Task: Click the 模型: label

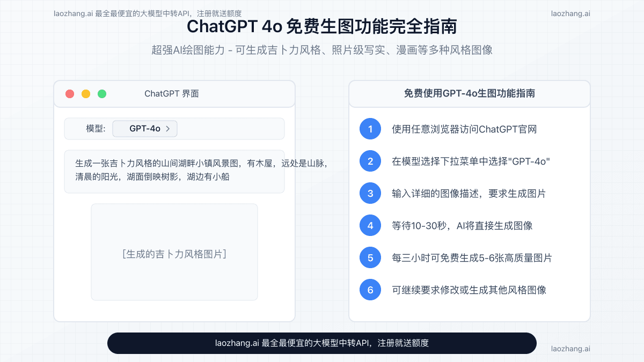Action: [x=96, y=129]
